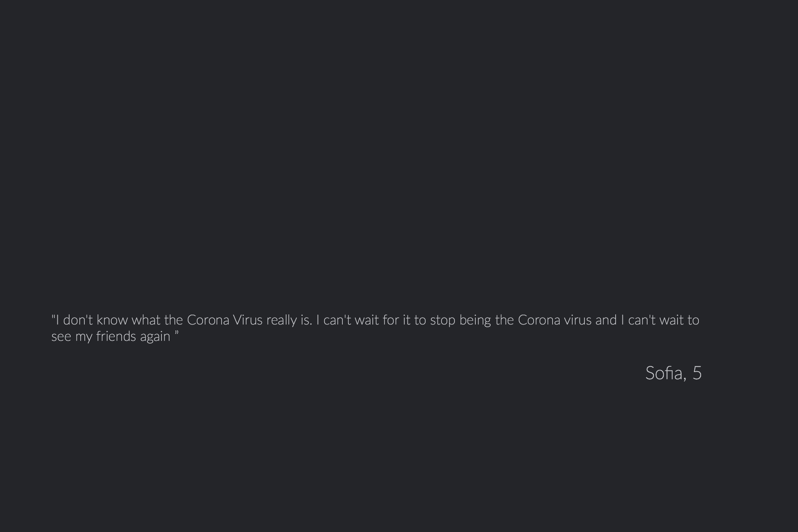Click the word "it" before "to stop"
This screenshot has width=798, height=532.
[407, 320]
